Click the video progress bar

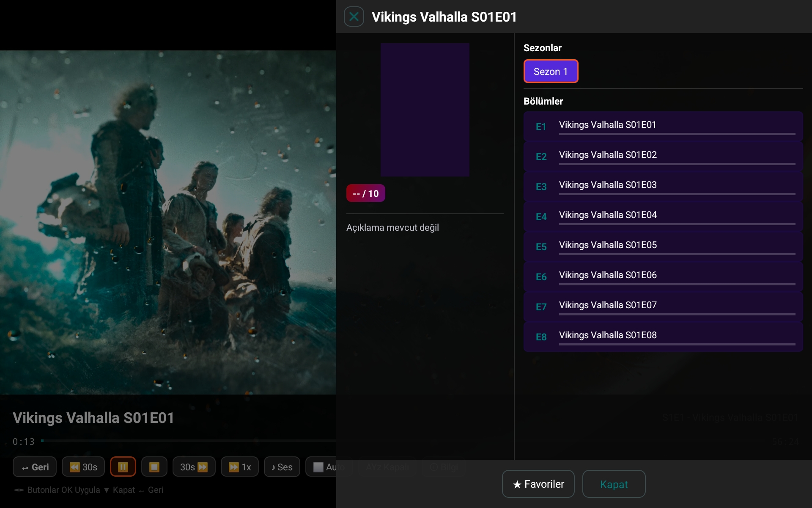(x=189, y=441)
